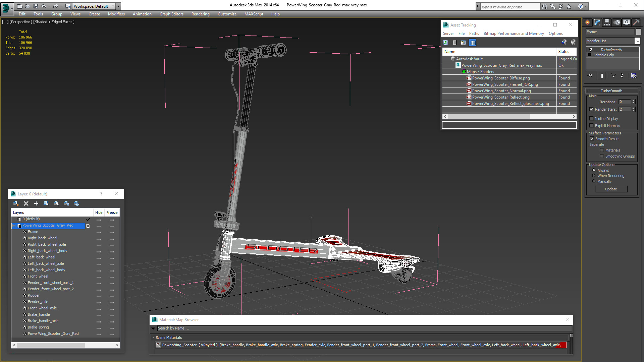Enable Separate by Materials checkbox
Viewport: 644px width, 362px height.
pos(602,150)
